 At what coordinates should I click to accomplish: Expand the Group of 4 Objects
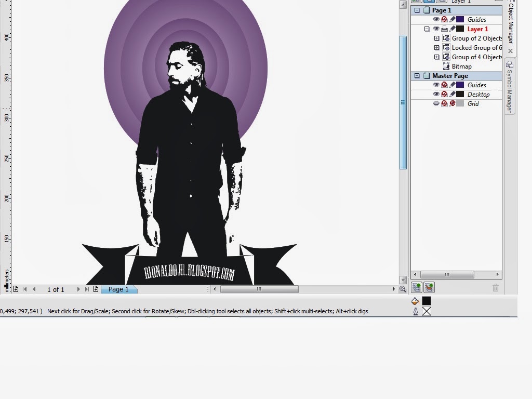click(x=437, y=57)
